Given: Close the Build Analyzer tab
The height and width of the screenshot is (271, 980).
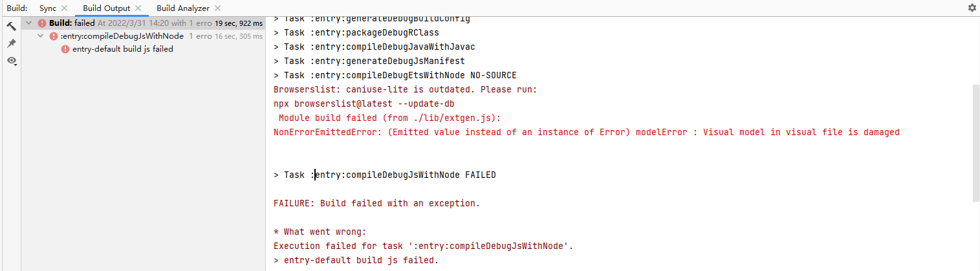Looking at the screenshot, I should tap(217, 8).
